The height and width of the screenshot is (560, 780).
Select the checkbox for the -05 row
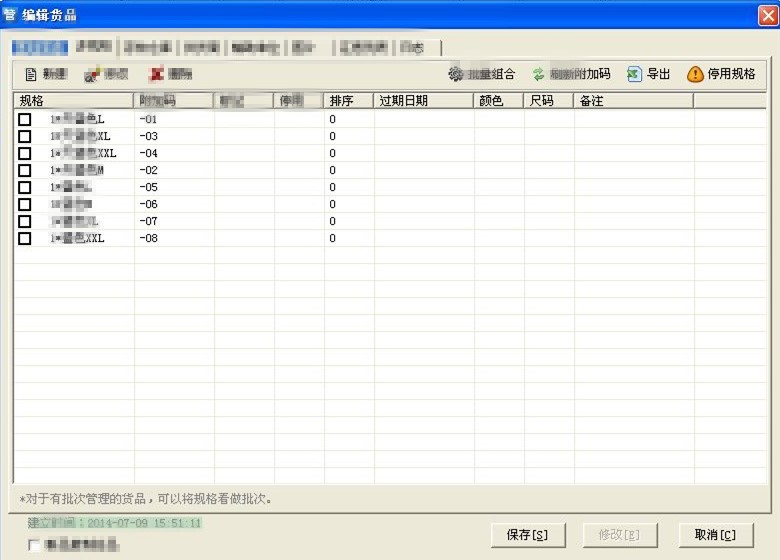(25, 187)
